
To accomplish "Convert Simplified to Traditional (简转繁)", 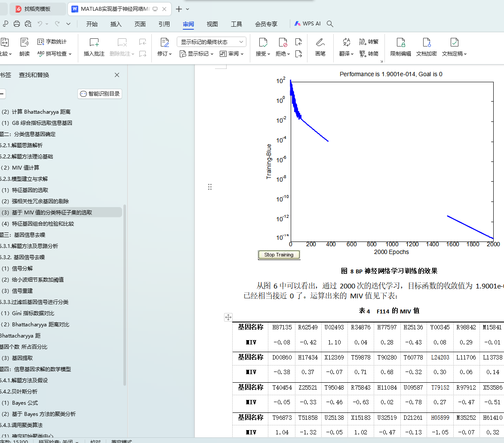I will 369,42.
